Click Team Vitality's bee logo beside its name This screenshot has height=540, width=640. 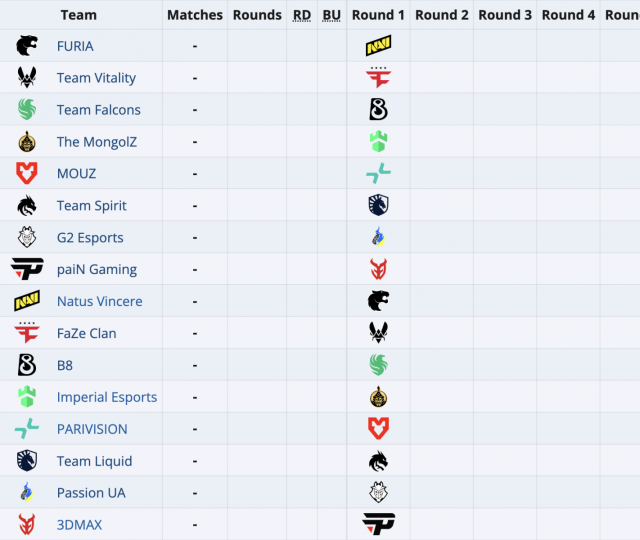pyautogui.click(x=27, y=78)
